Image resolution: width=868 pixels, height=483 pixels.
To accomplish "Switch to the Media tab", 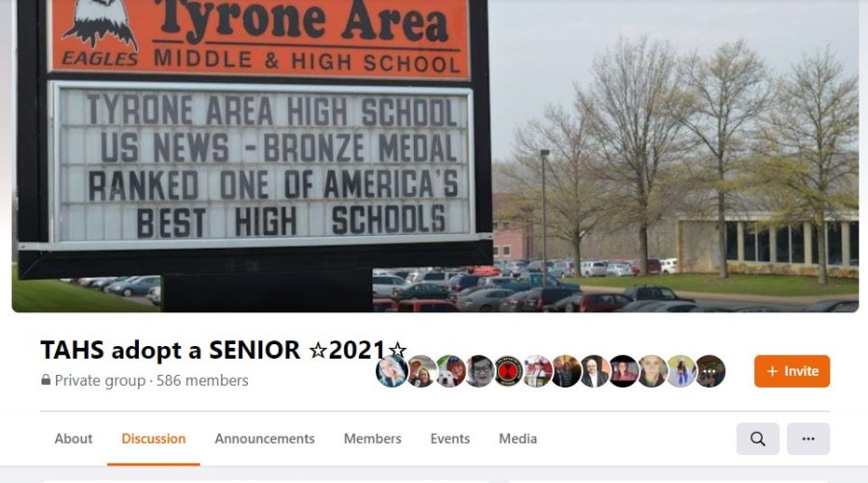I will [x=518, y=439].
